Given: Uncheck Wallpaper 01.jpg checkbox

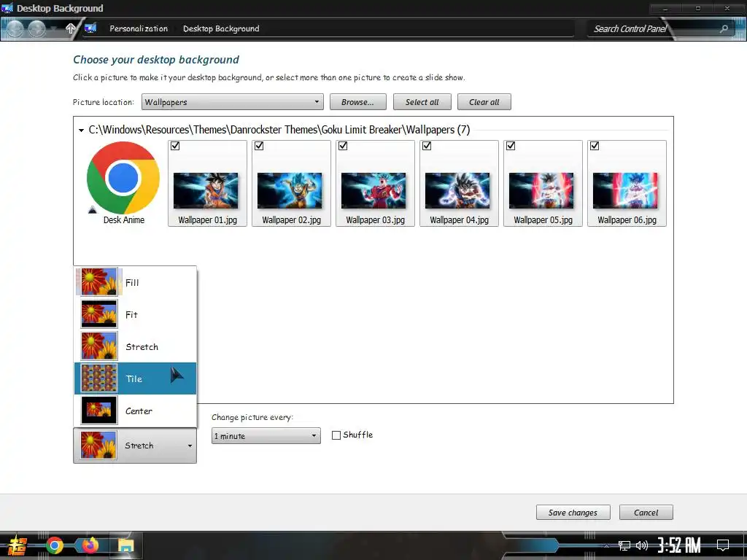Looking at the screenshot, I should pyautogui.click(x=175, y=146).
